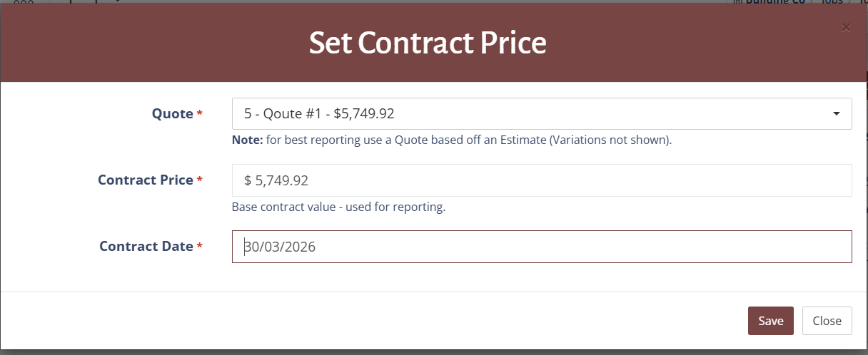Click the bold Note: text under Quote
The width and height of the screenshot is (868, 355).
(x=247, y=140)
